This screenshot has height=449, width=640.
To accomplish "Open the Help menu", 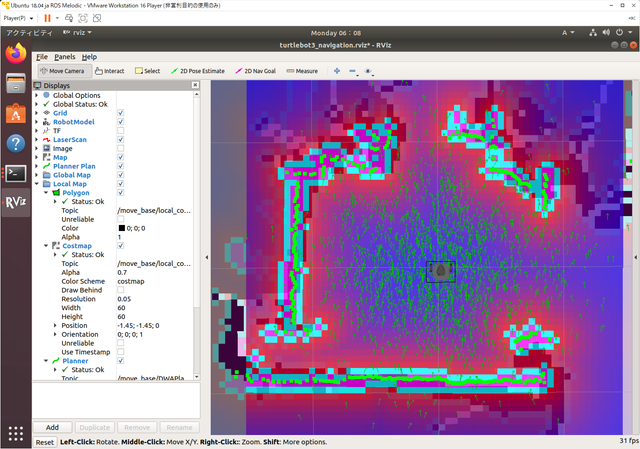I will pyautogui.click(x=89, y=57).
